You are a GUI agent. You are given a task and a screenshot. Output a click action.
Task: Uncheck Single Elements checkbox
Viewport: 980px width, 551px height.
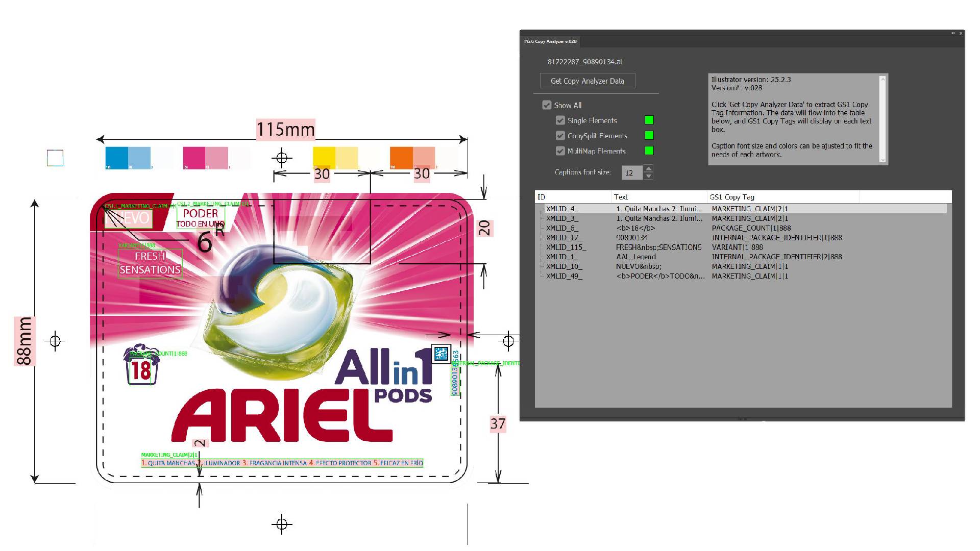click(x=560, y=120)
